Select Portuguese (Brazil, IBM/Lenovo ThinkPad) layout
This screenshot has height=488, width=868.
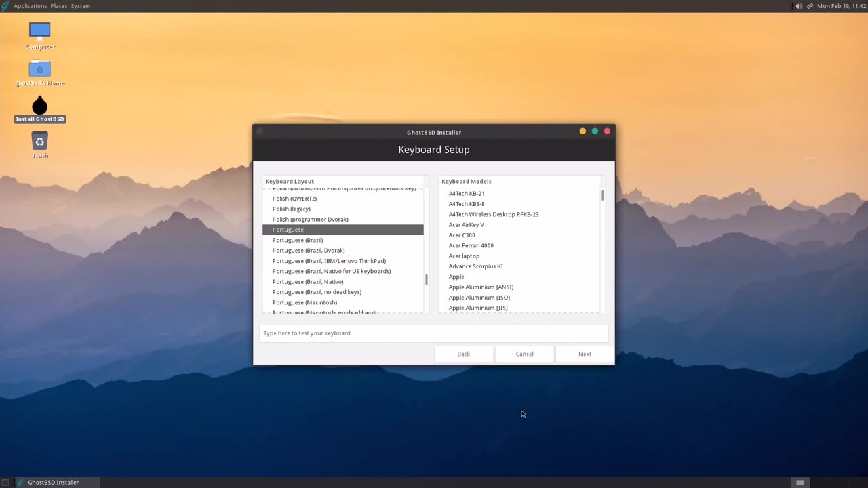[342, 261]
